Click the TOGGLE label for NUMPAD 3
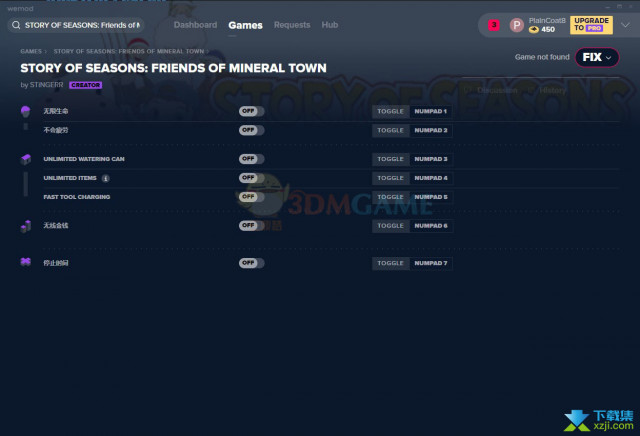The width and height of the screenshot is (640, 436). point(391,159)
